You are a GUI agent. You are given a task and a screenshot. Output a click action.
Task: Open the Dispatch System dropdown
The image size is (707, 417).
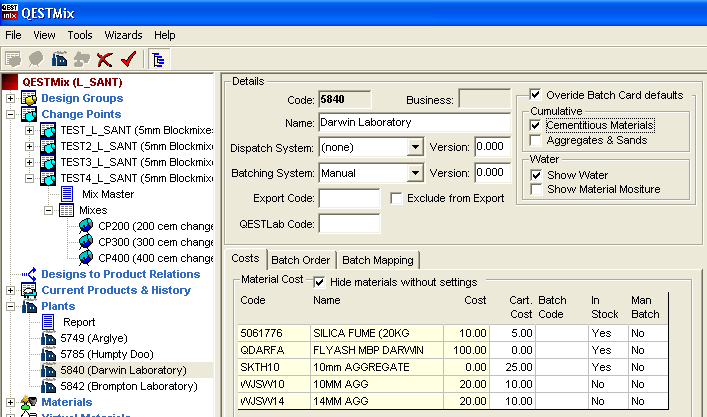pyautogui.click(x=415, y=147)
